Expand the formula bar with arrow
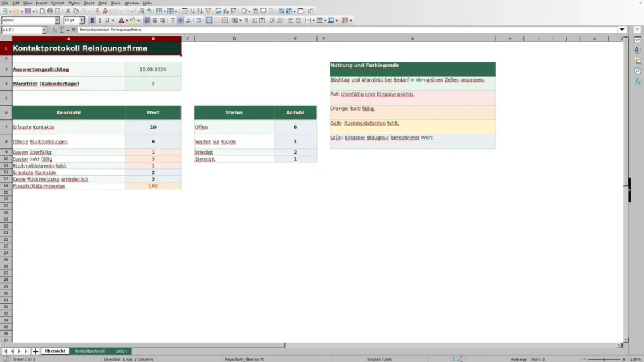644x362 pixels. 622,30
